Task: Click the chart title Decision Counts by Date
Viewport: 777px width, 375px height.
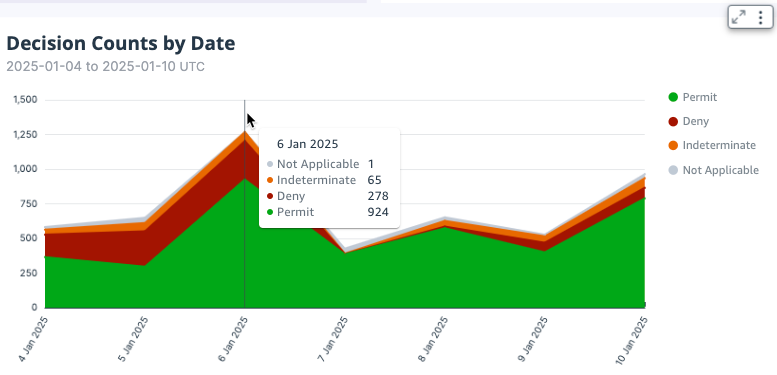Action: pyautogui.click(x=121, y=44)
